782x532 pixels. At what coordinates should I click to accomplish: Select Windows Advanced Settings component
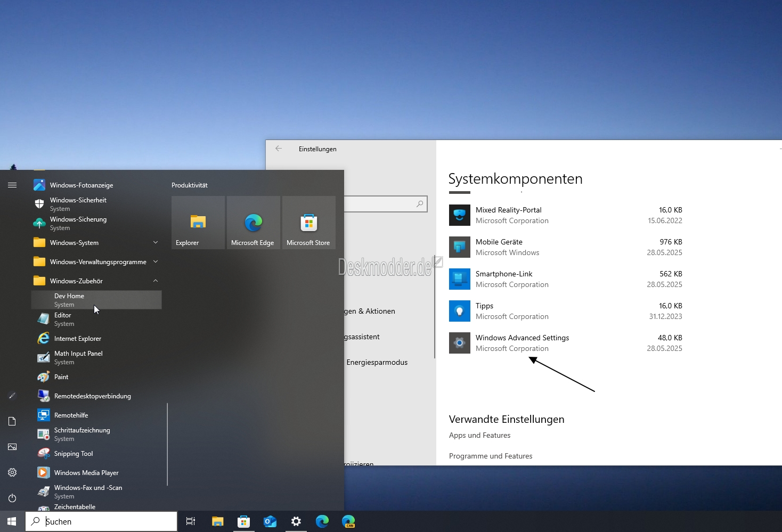566,343
